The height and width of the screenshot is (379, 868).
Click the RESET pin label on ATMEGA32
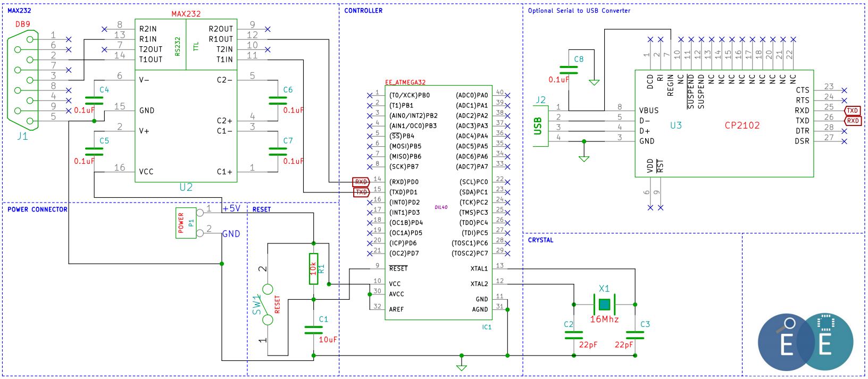[398, 268]
